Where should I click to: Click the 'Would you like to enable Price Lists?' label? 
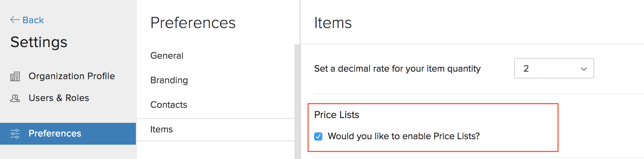(x=404, y=136)
